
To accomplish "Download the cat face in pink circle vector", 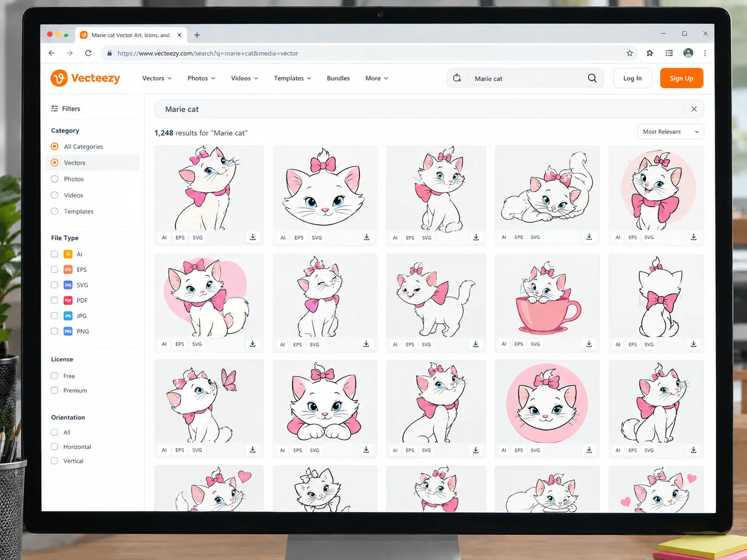I will [x=589, y=450].
